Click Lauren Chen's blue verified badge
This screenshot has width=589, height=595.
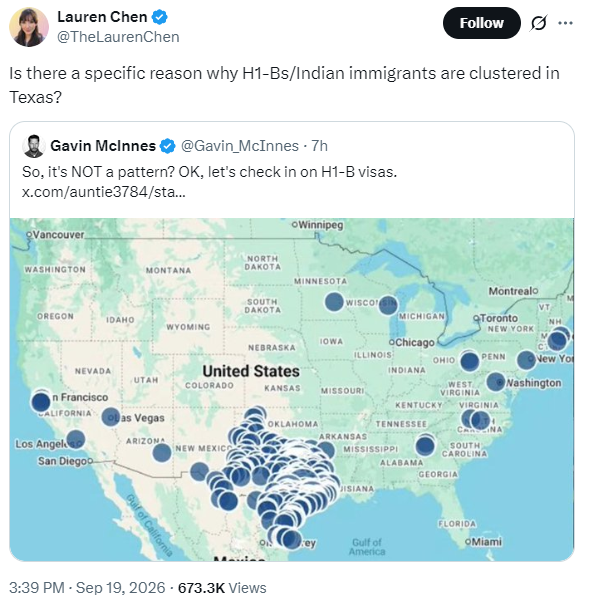tap(160, 17)
